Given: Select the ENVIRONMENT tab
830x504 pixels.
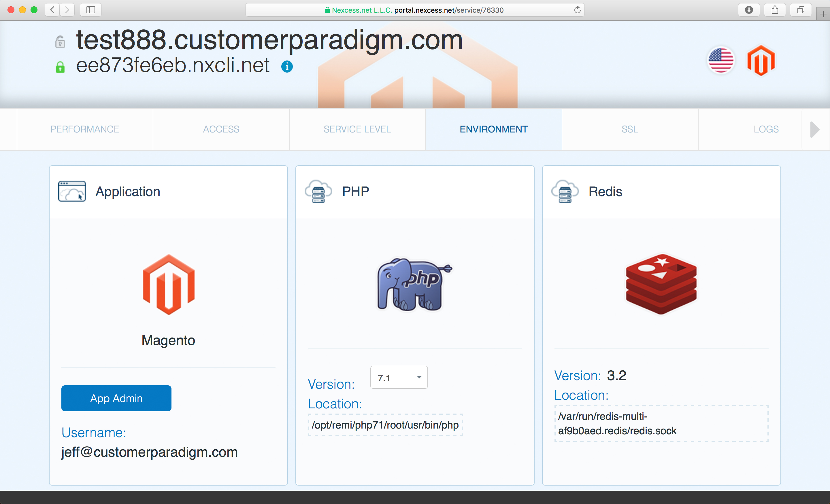Looking at the screenshot, I should tap(493, 129).
